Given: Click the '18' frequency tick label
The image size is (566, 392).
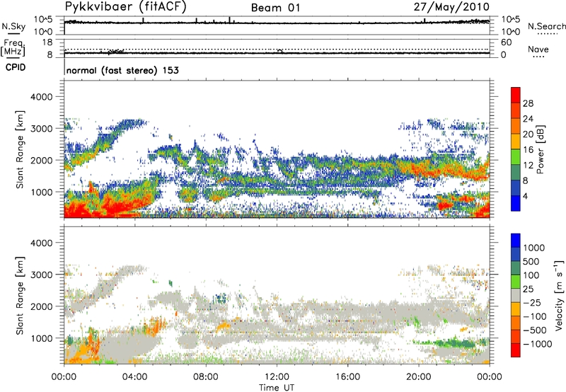Looking at the screenshot, I should (x=47, y=42).
